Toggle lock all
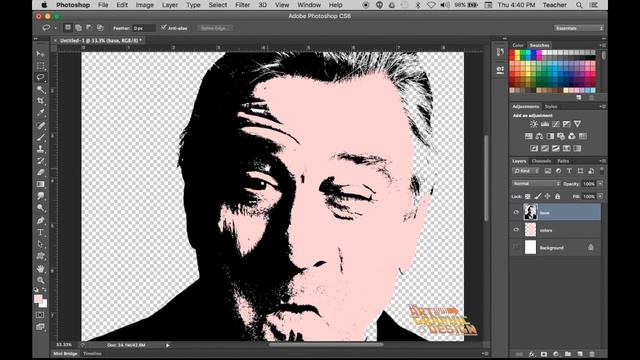The width and height of the screenshot is (640, 360). pos(558,197)
